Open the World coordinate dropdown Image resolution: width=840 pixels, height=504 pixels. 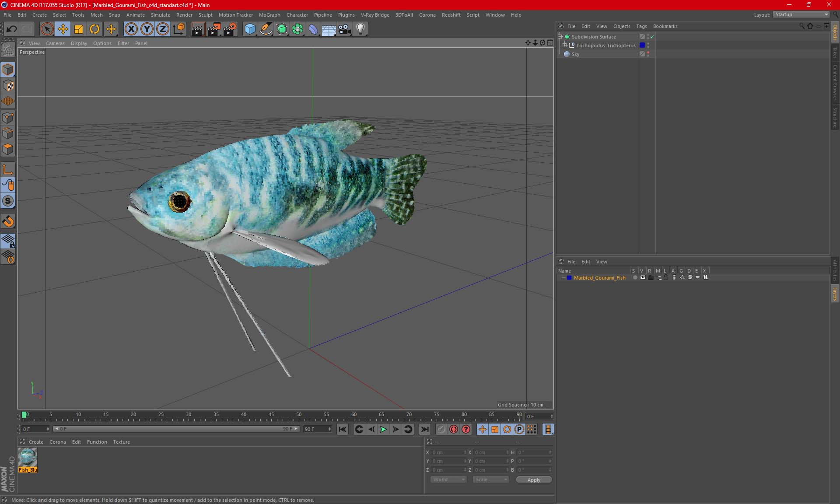[448, 479]
